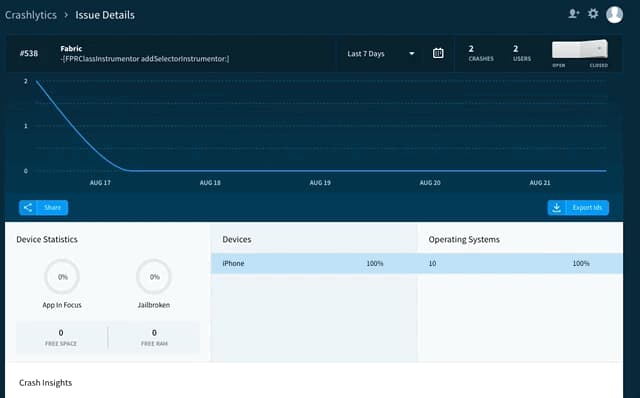
Task: Select the OS version 10 row
Action: click(x=520, y=263)
